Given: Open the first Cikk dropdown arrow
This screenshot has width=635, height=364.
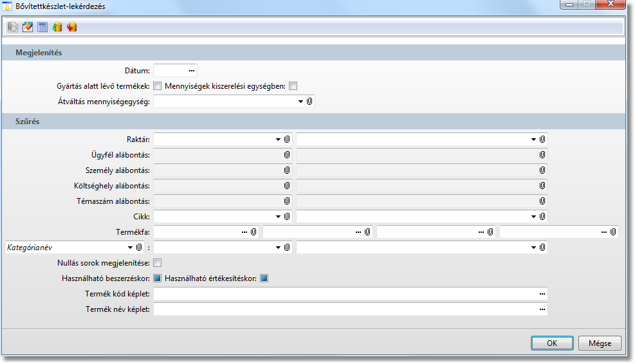Looking at the screenshot, I should tap(278, 216).
